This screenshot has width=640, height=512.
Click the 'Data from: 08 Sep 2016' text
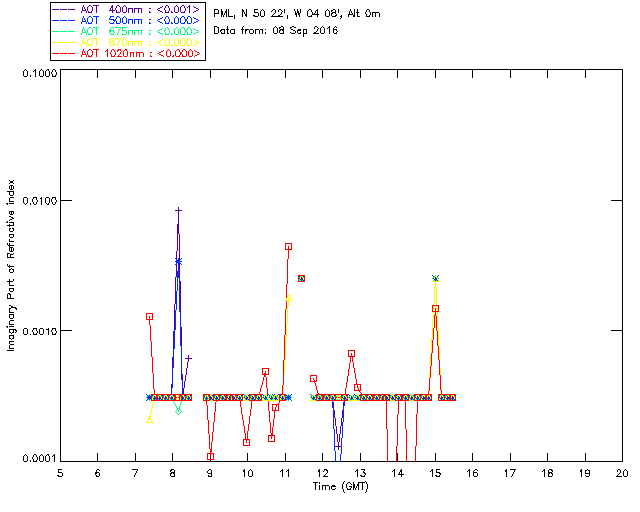pyautogui.click(x=276, y=31)
